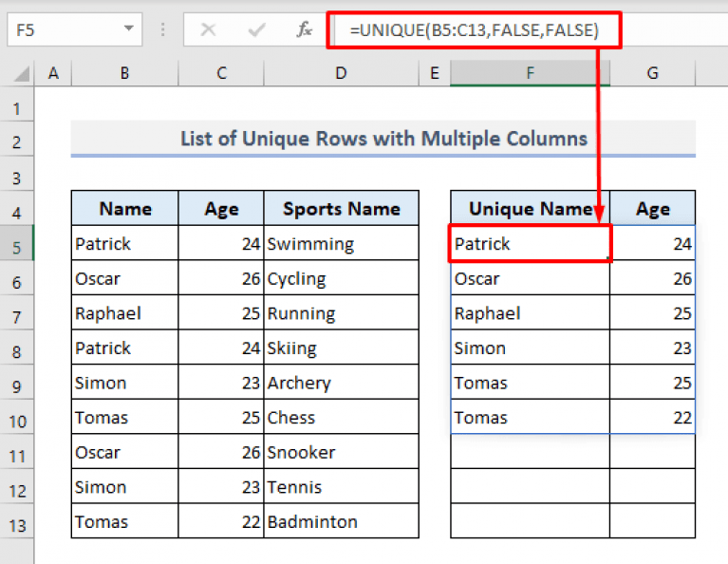Select the 'Tennis' cell
The height and width of the screenshot is (564, 728).
[342, 487]
